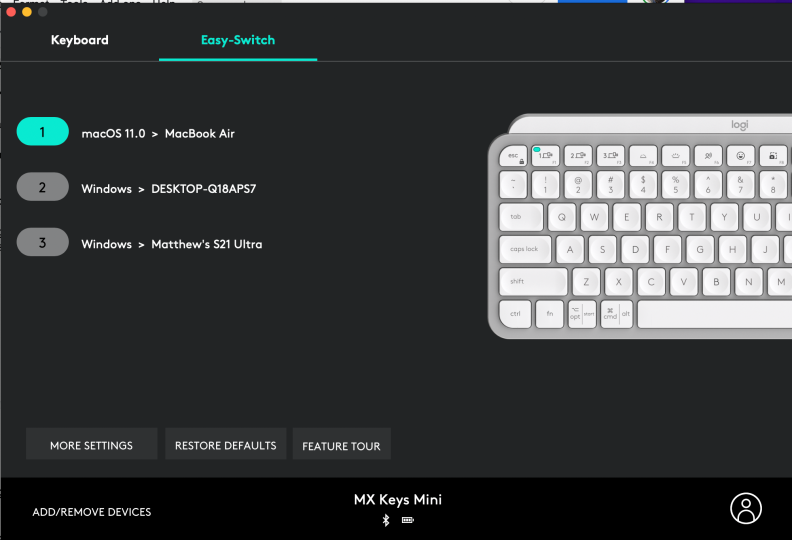Screen dimensions: 792x540
Task: Click the esc key with lock icon
Action: pyautogui.click(x=513, y=156)
